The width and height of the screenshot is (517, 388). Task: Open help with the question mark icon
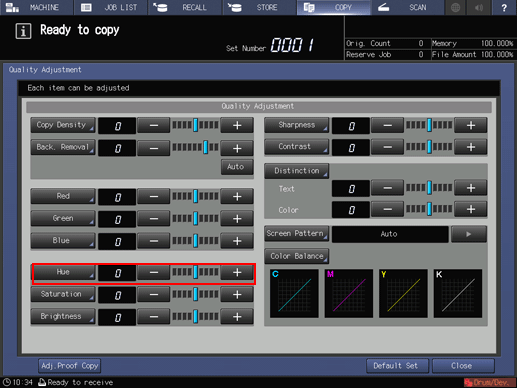tap(504, 7)
